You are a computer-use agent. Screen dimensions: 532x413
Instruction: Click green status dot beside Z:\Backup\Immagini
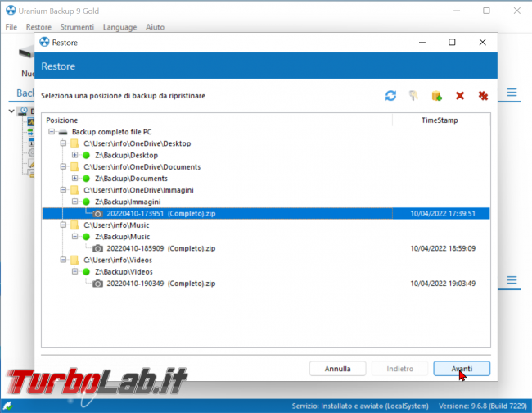[86, 202]
